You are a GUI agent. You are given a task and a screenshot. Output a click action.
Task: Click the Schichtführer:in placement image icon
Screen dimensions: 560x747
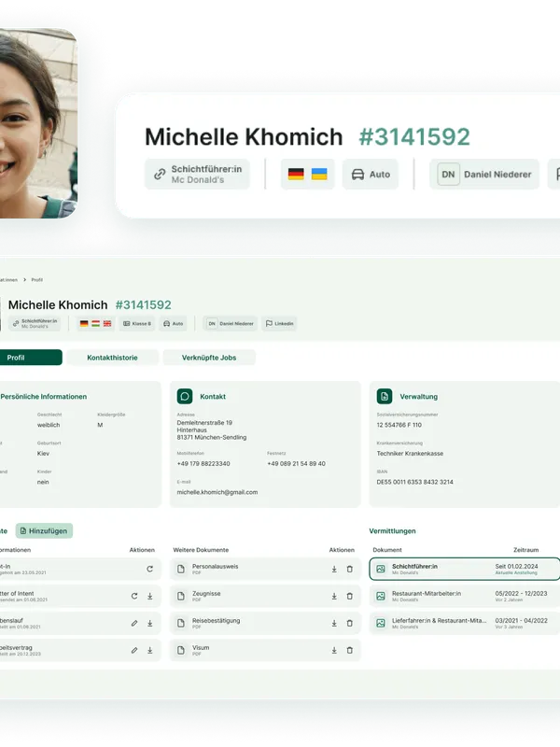tap(381, 569)
